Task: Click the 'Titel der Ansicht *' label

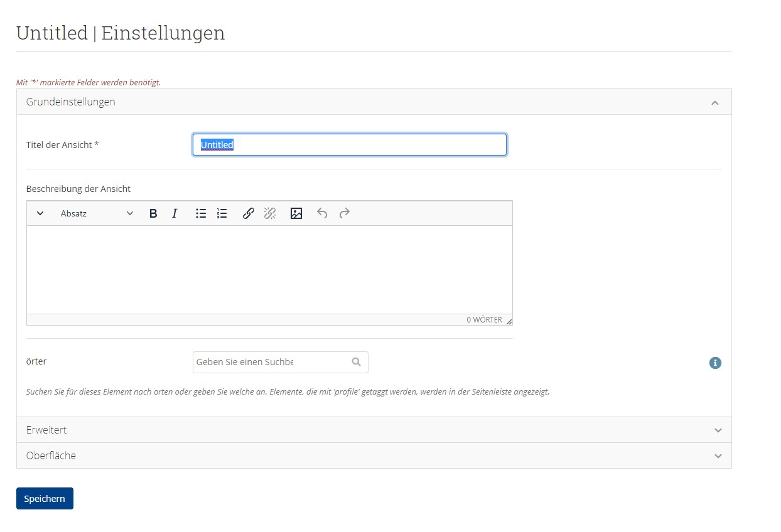Action: 63,145
